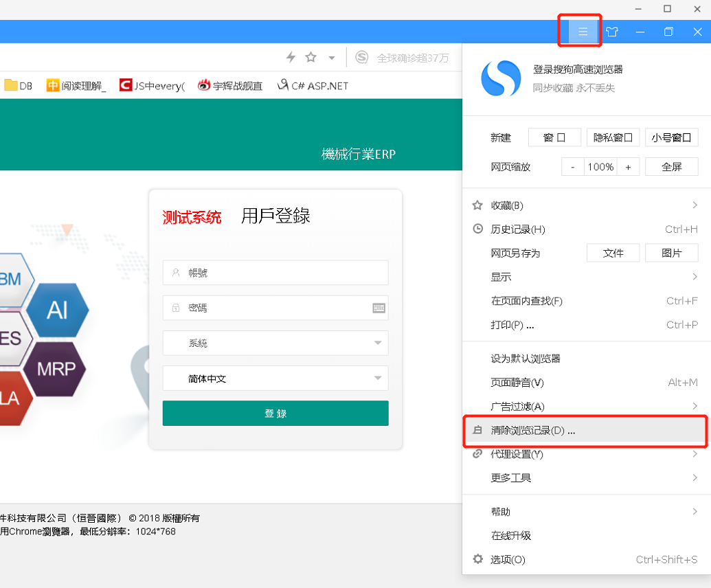This screenshot has height=588, width=711.
Task: Click the Sogou search engine logo icon
Action: pos(361,58)
